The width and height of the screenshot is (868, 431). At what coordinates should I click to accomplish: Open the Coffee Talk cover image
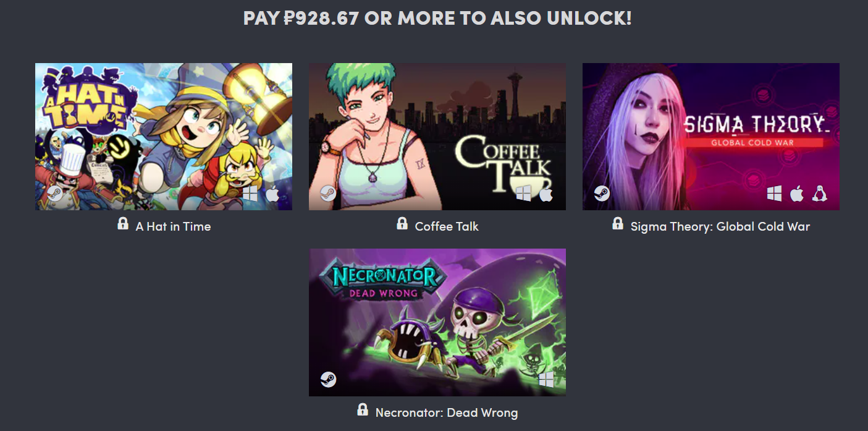[x=437, y=137]
